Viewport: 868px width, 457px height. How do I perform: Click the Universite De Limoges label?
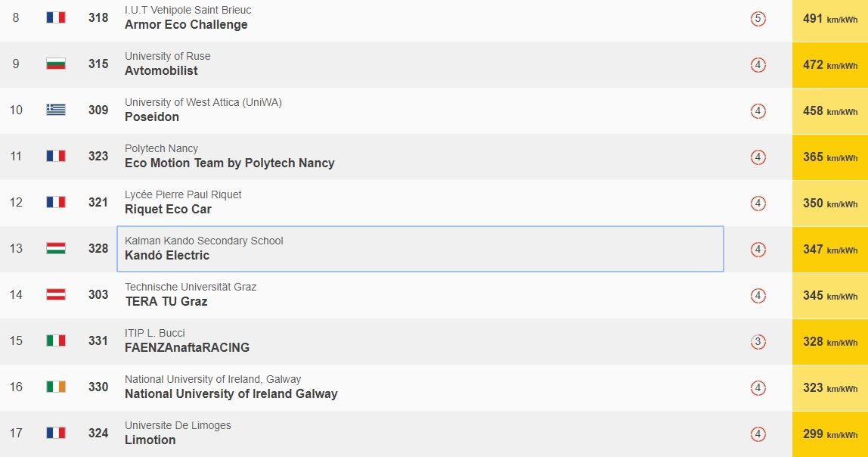click(178, 425)
